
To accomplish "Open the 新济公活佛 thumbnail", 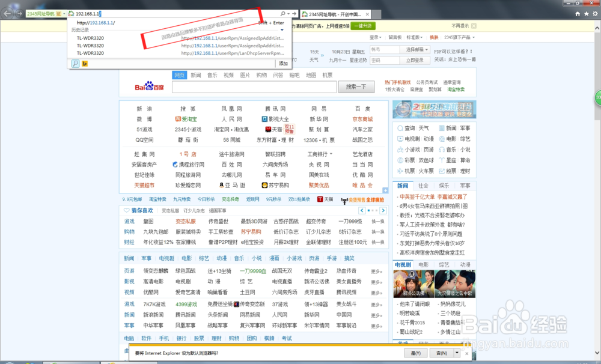I will (x=413, y=284).
